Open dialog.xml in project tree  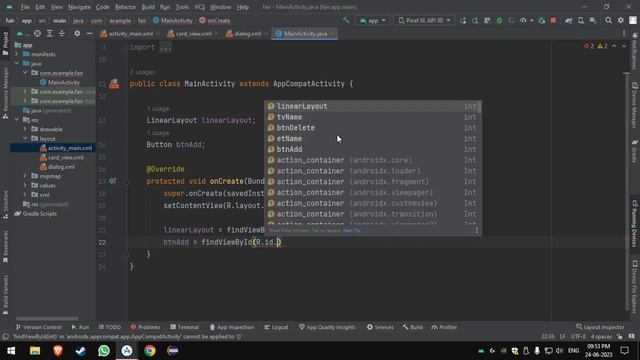click(x=58, y=167)
